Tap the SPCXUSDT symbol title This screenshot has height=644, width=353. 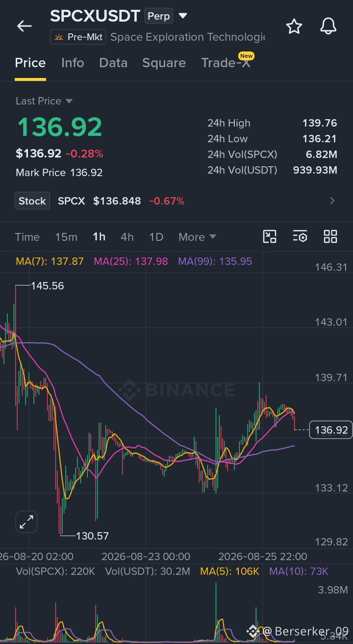(x=95, y=16)
